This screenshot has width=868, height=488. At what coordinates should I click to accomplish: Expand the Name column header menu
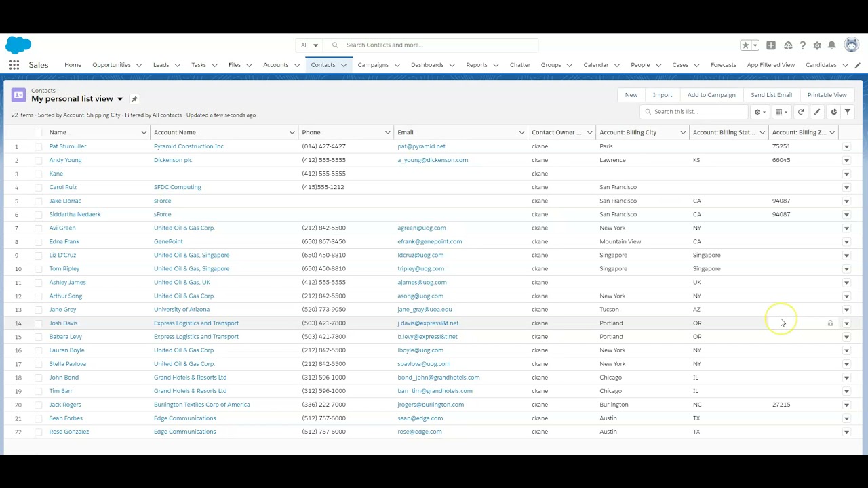click(x=144, y=132)
